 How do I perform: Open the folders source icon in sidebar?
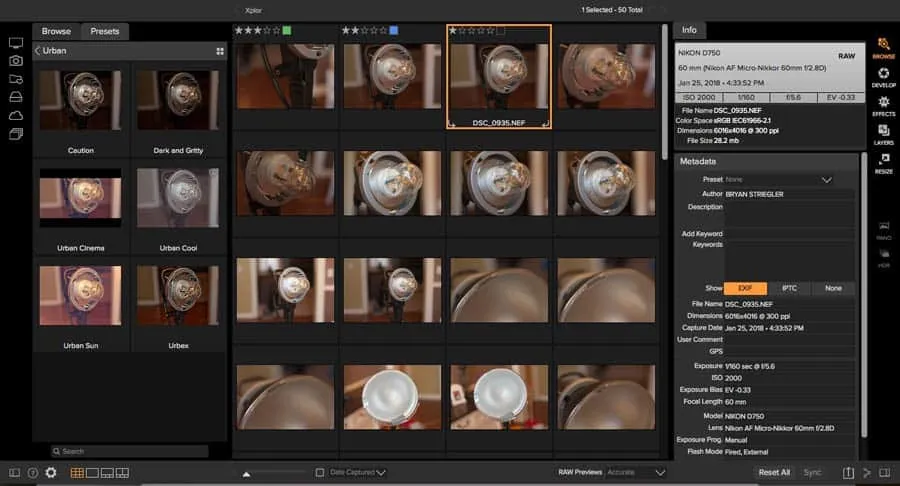[16, 79]
